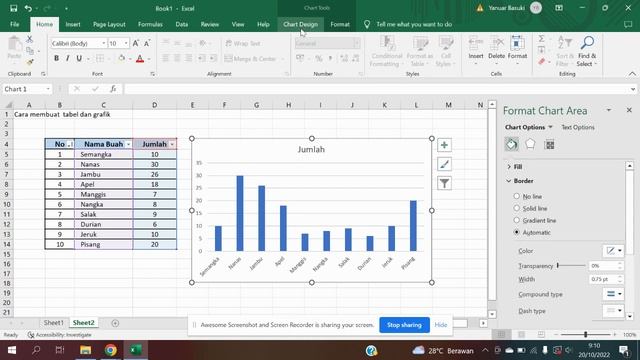Click the Jumlah chart title

(311, 149)
